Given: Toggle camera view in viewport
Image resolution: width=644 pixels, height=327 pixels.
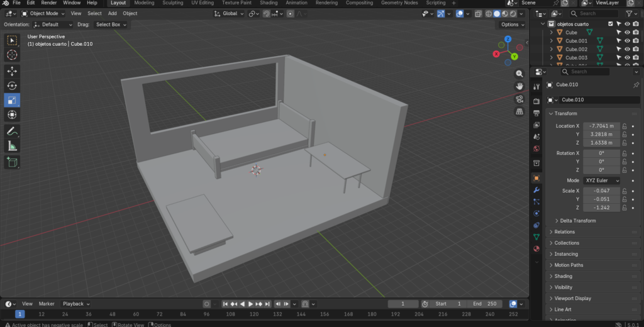Looking at the screenshot, I should coord(519,99).
